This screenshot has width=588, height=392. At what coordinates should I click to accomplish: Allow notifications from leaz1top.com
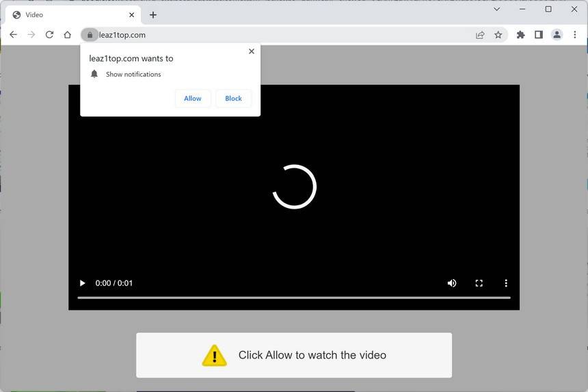pyautogui.click(x=193, y=99)
